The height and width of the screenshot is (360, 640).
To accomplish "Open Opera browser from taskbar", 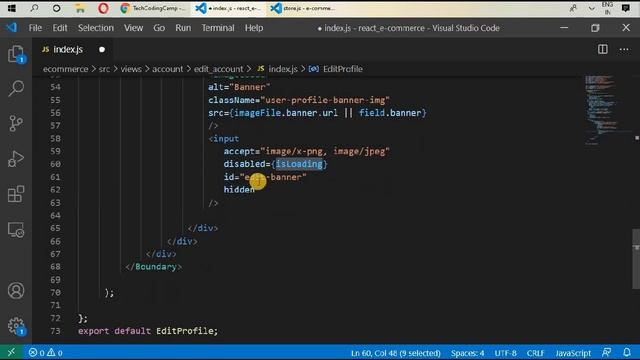I will [x=103, y=8].
